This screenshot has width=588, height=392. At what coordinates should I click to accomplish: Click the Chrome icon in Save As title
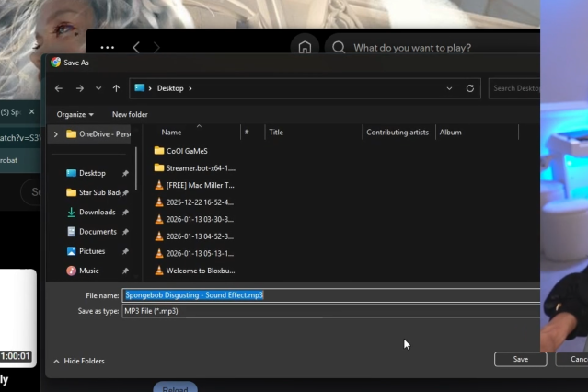pyautogui.click(x=55, y=63)
